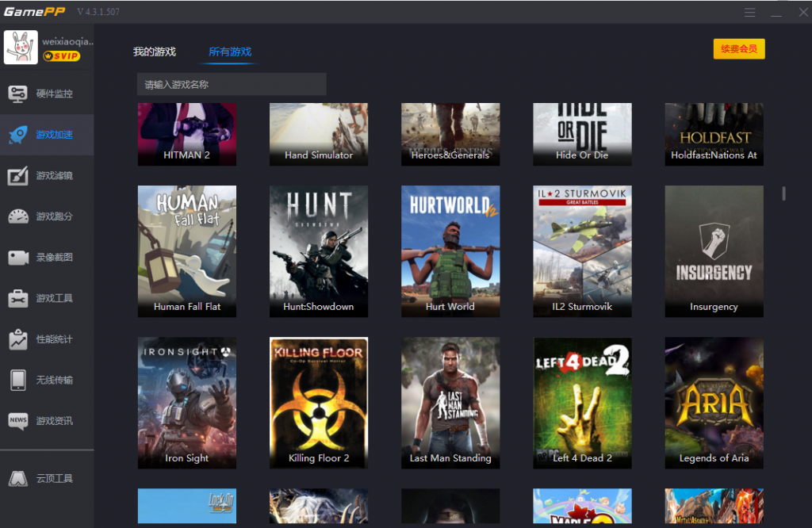Viewport: 812px width, 528px height.
Task: Open the hardware monitoring icon in sidebar
Action: pos(17,94)
